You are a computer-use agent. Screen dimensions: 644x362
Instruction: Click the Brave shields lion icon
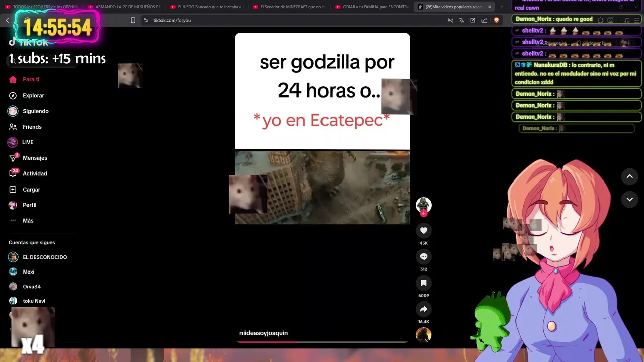(x=496, y=20)
